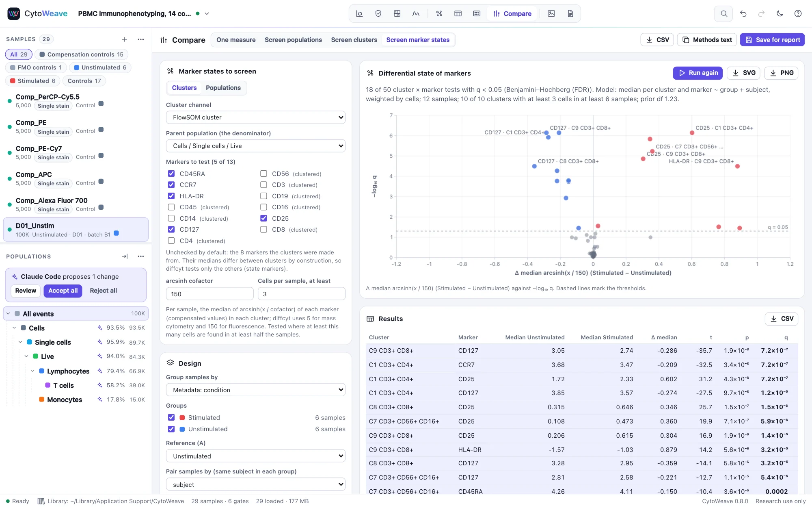
Task: Open the quality control shield icon
Action: click(378, 13)
